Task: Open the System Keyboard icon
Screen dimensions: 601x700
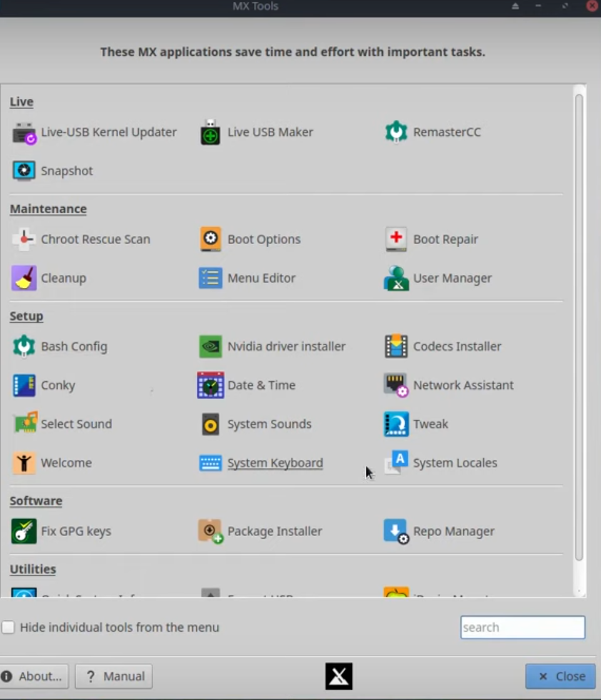Action: (x=210, y=463)
